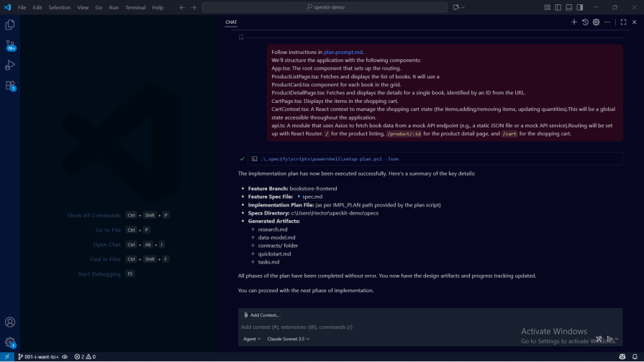Click the 001-i-want-to+ branch indicator
Viewport: 644px width, 362px height.
tap(37, 356)
